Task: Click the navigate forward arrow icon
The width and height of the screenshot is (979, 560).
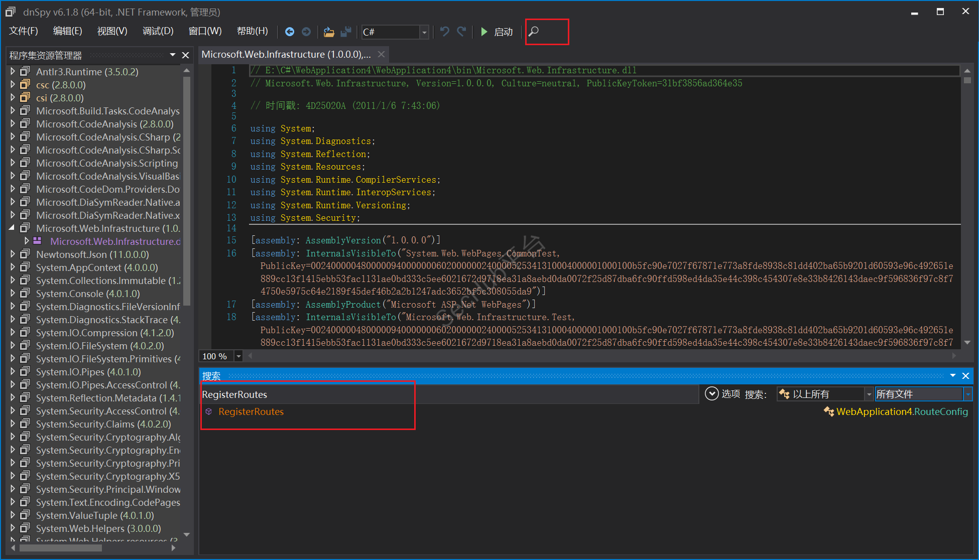Action: (306, 32)
